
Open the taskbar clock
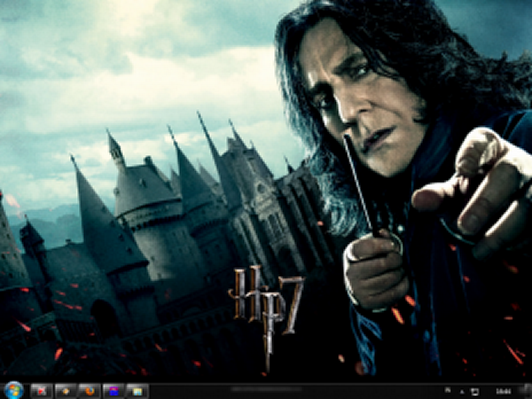[503, 391]
